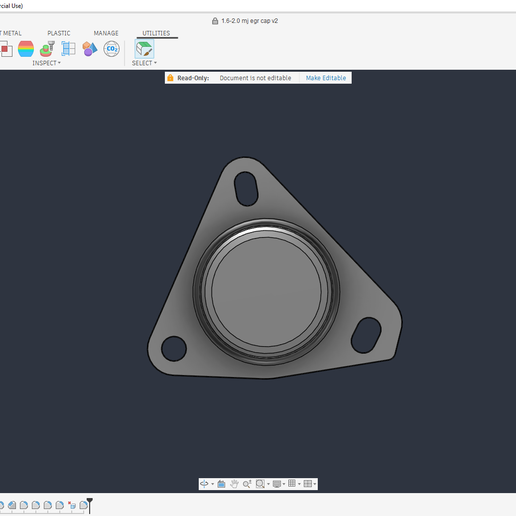Select the Fillet feature just before the Remove feature
Viewport: 516px width, 516px height.
pyautogui.click(x=60, y=505)
